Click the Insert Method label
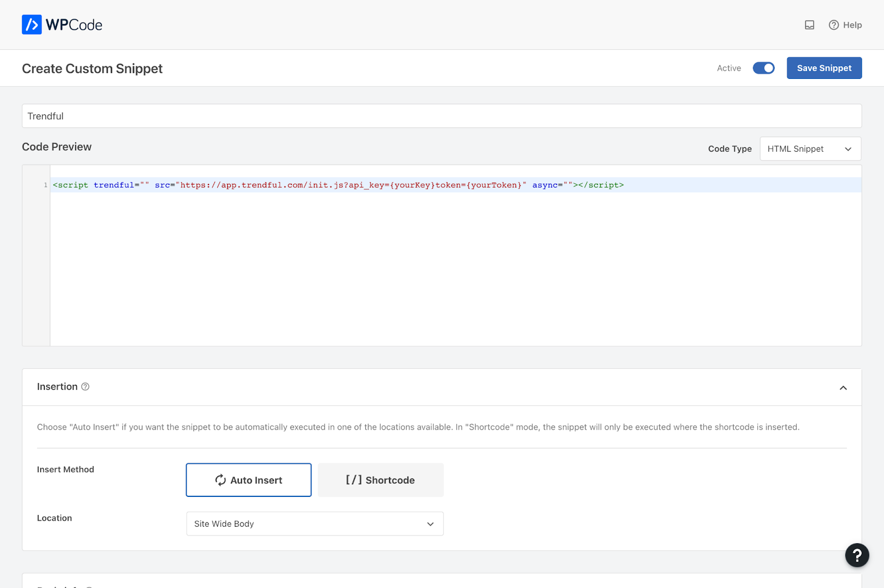884x588 pixels. [66, 469]
